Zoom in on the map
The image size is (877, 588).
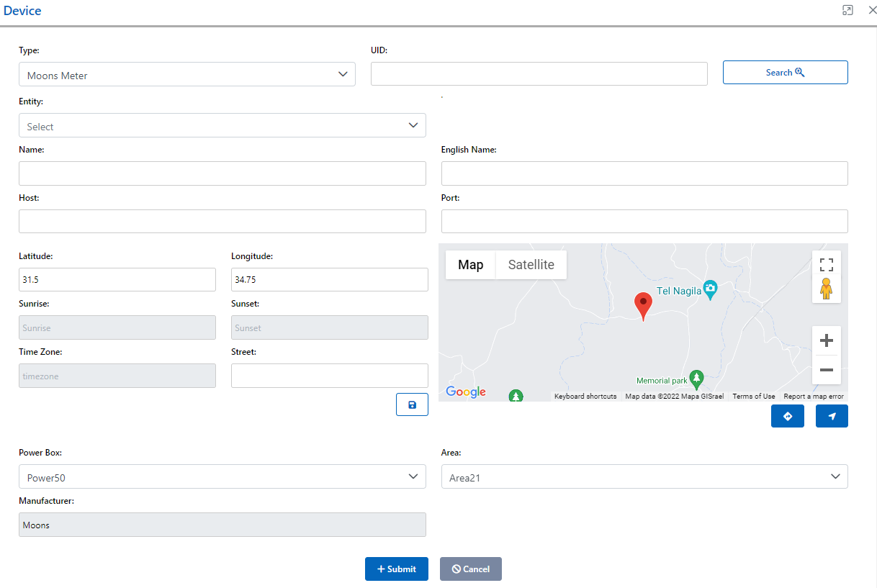click(x=826, y=340)
